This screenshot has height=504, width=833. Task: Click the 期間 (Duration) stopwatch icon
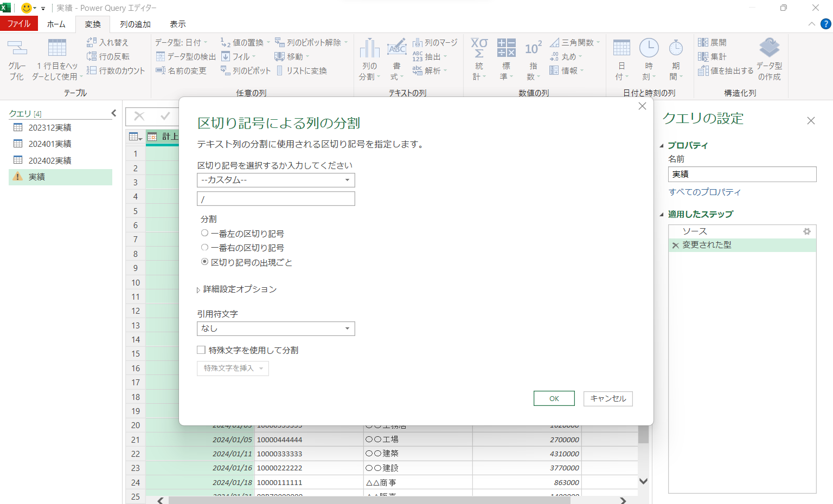click(676, 48)
